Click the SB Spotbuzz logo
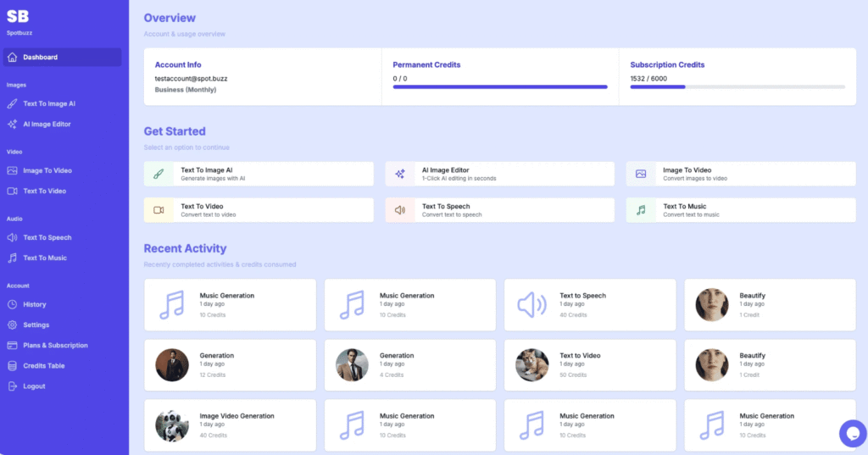Viewport: 868px width, 455px height. tap(19, 22)
